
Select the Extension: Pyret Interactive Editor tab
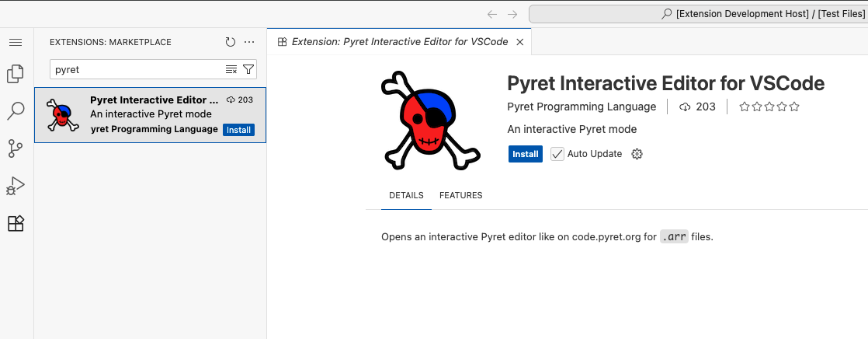pos(398,42)
